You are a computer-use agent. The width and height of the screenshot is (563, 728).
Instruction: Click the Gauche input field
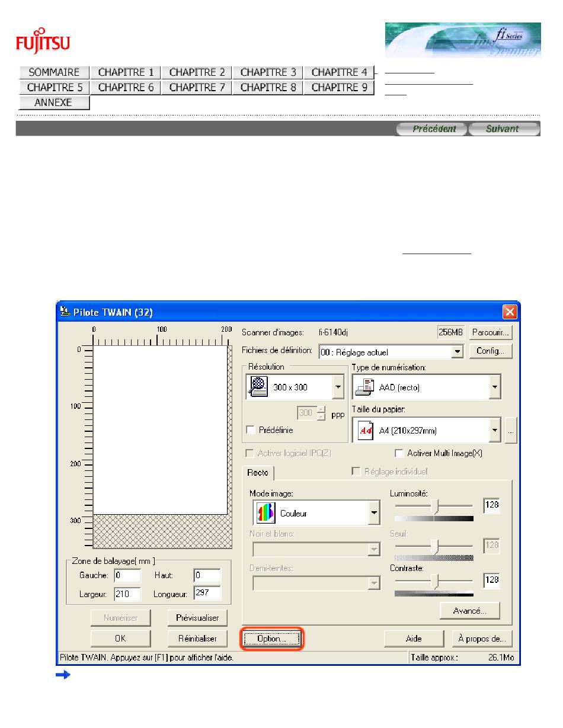pyautogui.click(x=127, y=576)
